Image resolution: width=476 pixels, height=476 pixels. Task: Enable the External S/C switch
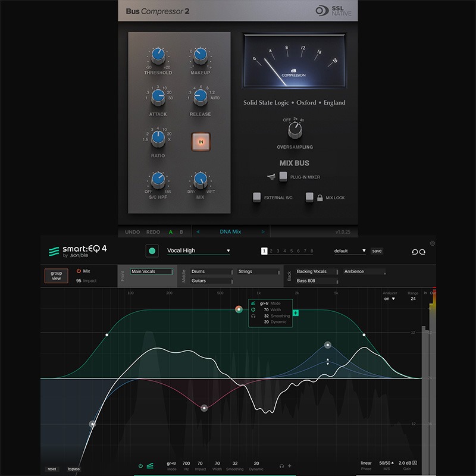pos(257,197)
